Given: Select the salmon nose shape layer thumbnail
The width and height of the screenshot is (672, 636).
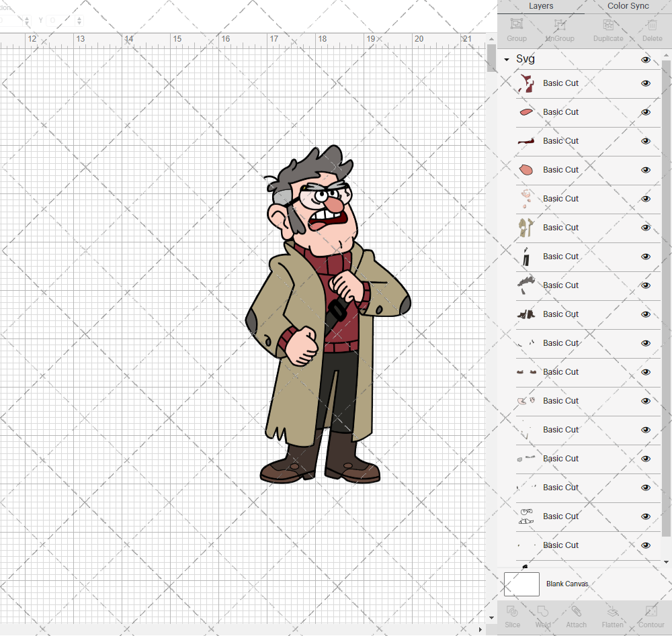Looking at the screenshot, I should click(x=526, y=170).
